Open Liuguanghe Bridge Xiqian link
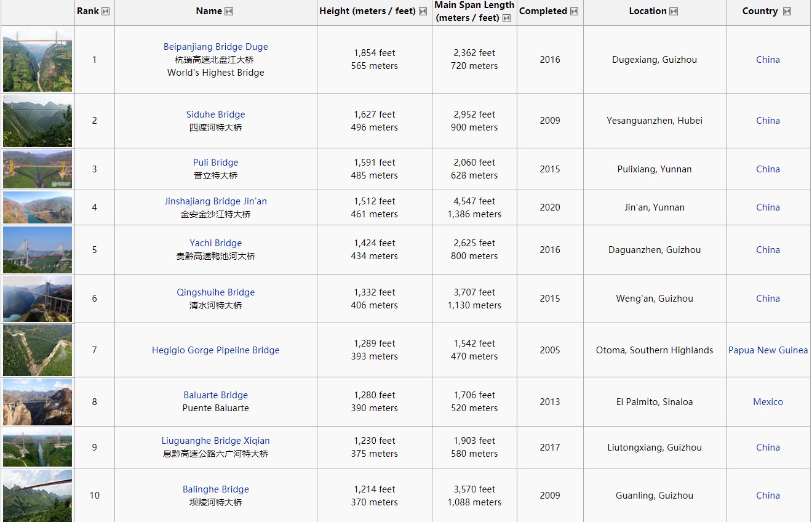 tap(216, 441)
